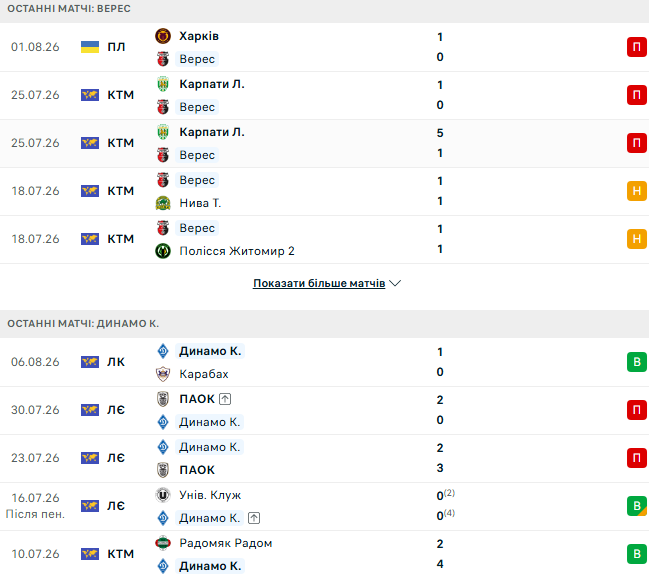Click the Полісся Житомир 2 team crest
The width and height of the screenshot is (649, 576).
[x=163, y=251]
